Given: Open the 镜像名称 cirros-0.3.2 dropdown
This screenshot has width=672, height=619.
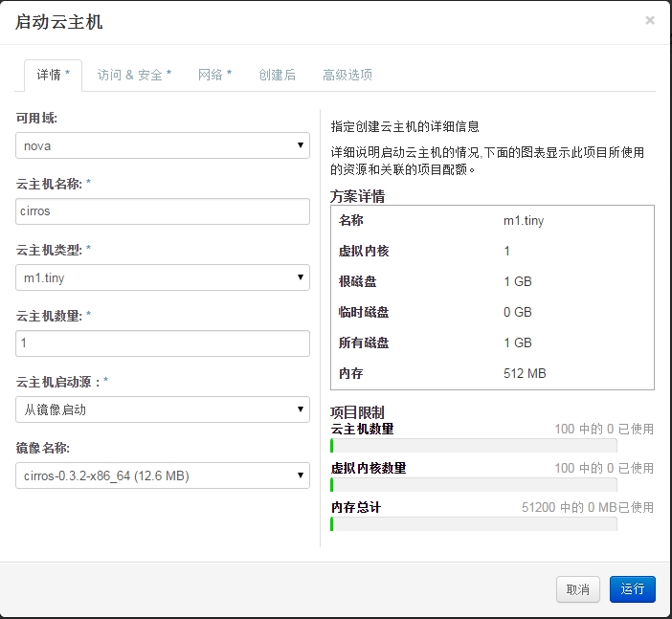Looking at the screenshot, I should (x=163, y=475).
